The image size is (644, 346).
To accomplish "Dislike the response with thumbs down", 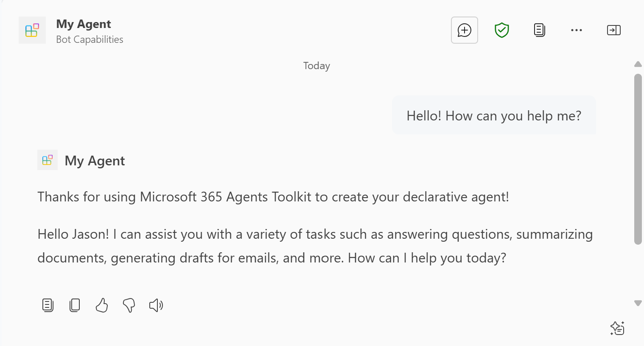I will click(x=129, y=305).
